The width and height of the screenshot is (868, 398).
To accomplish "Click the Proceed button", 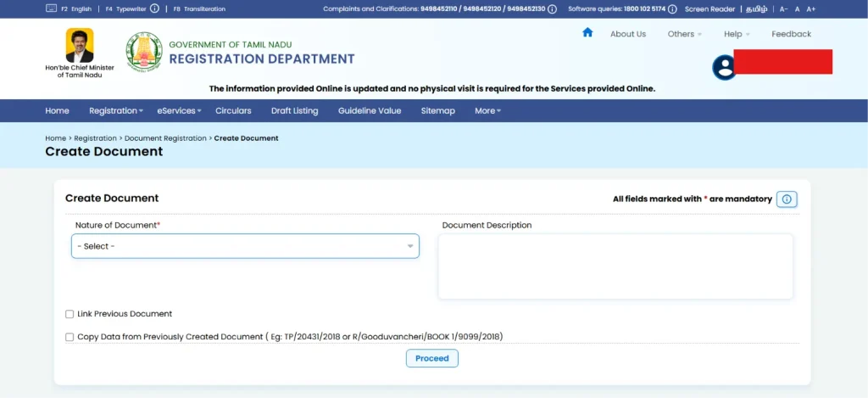I will [431, 358].
